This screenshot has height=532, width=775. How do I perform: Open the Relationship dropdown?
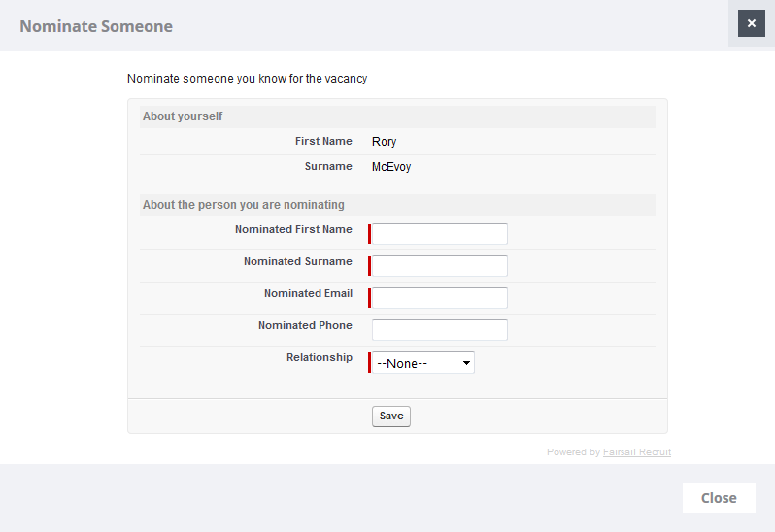point(423,363)
